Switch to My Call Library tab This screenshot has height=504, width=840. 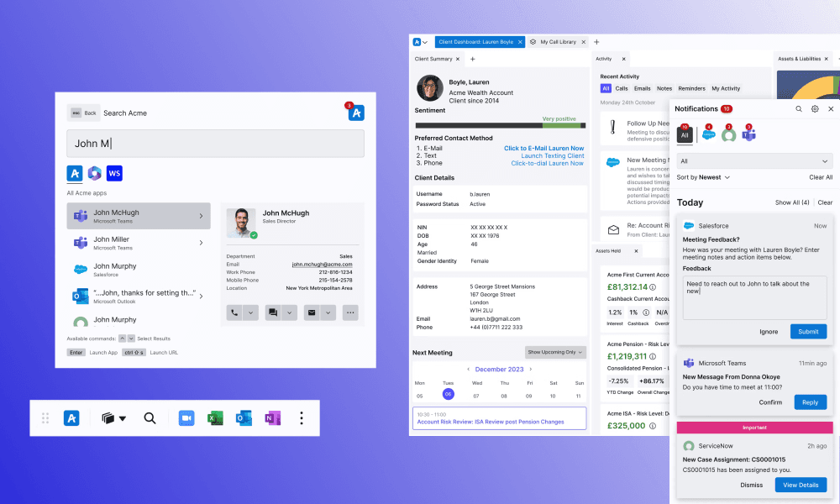click(x=558, y=42)
